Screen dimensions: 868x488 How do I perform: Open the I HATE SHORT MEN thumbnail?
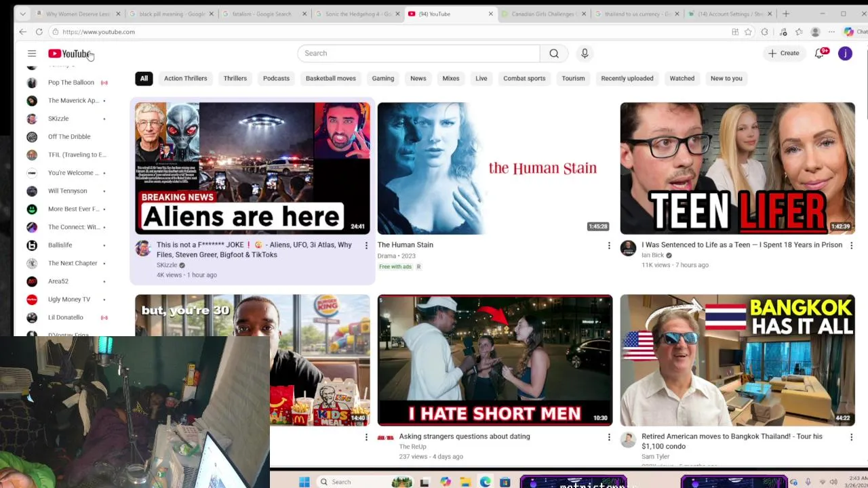coord(495,360)
